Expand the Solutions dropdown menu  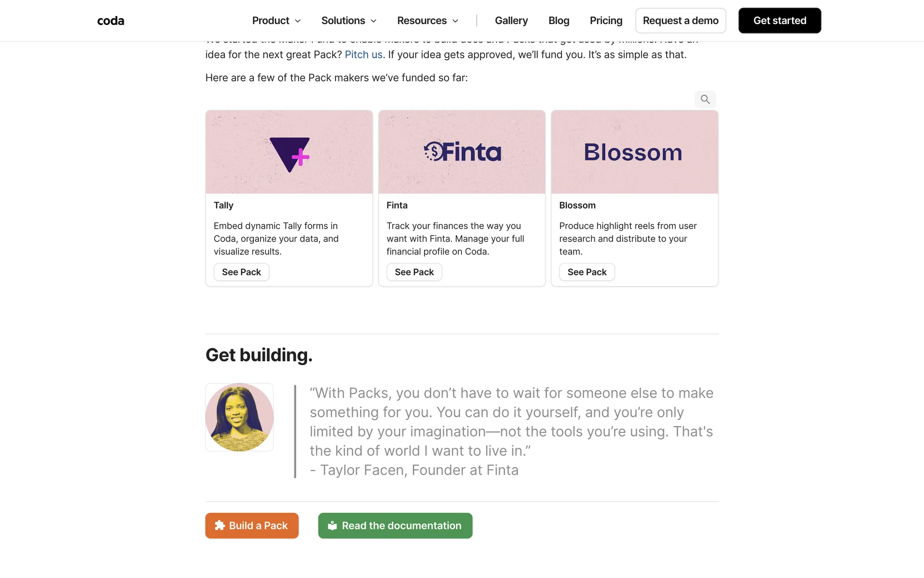(x=348, y=21)
